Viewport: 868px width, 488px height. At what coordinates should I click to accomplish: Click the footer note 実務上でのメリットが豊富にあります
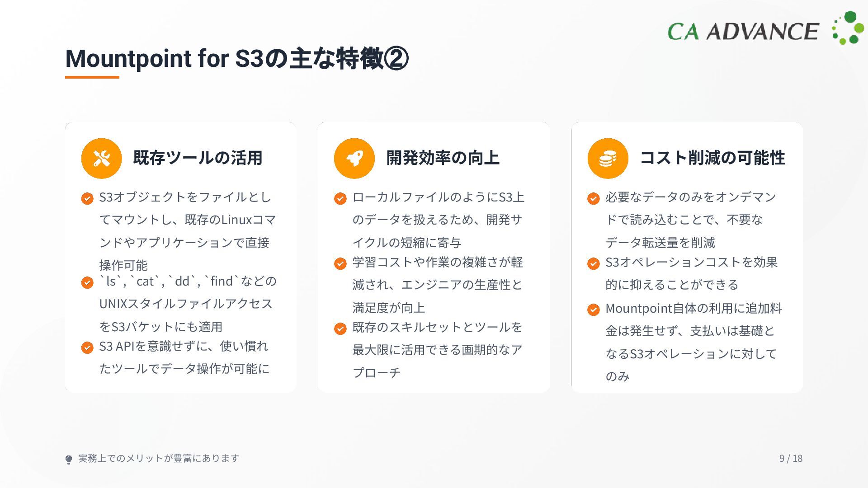click(x=159, y=458)
